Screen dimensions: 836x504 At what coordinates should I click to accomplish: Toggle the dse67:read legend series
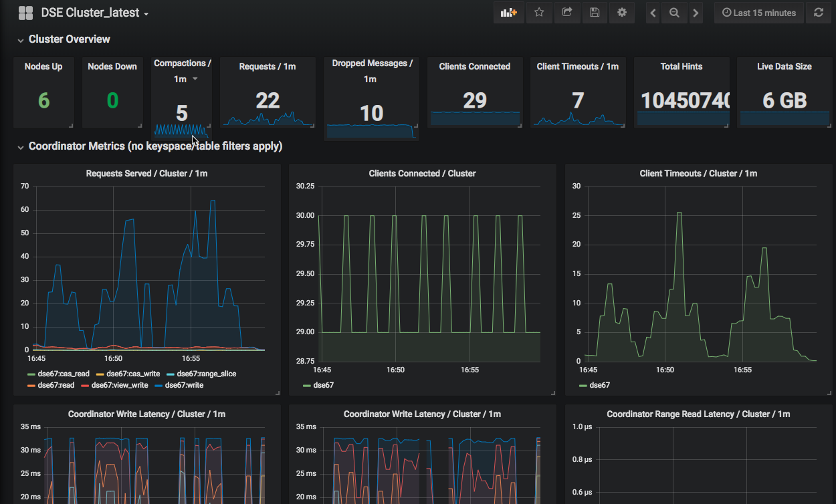pyautogui.click(x=51, y=385)
